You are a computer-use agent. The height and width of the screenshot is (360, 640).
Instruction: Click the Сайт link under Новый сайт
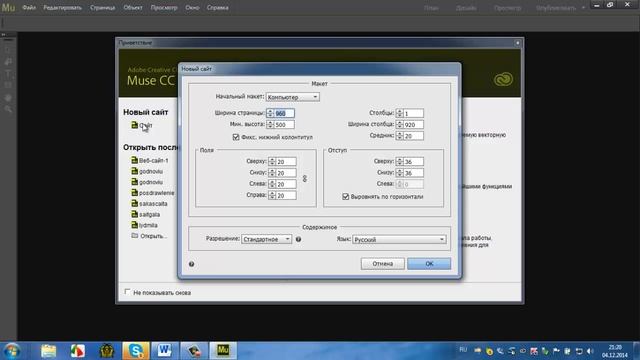click(x=145, y=125)
